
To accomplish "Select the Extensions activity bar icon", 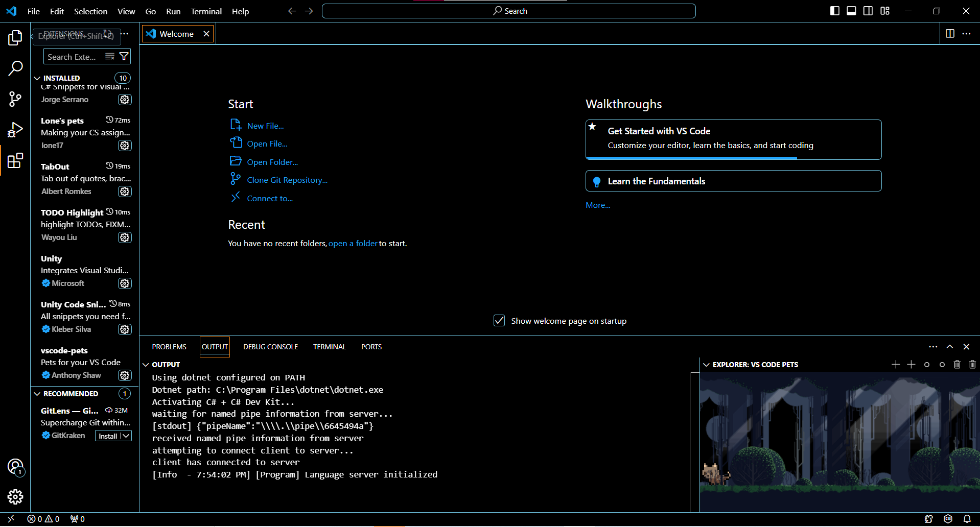I will (15, 160).
